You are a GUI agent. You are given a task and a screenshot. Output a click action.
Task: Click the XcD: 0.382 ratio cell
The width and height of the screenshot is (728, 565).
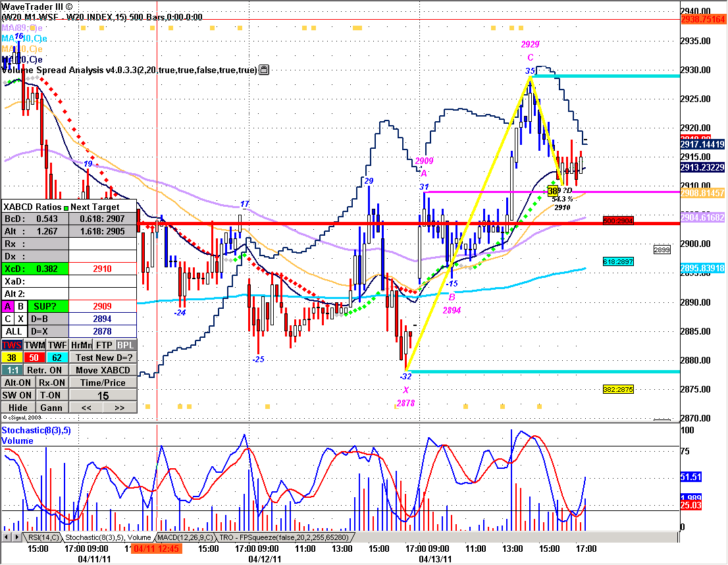[35, 269]
